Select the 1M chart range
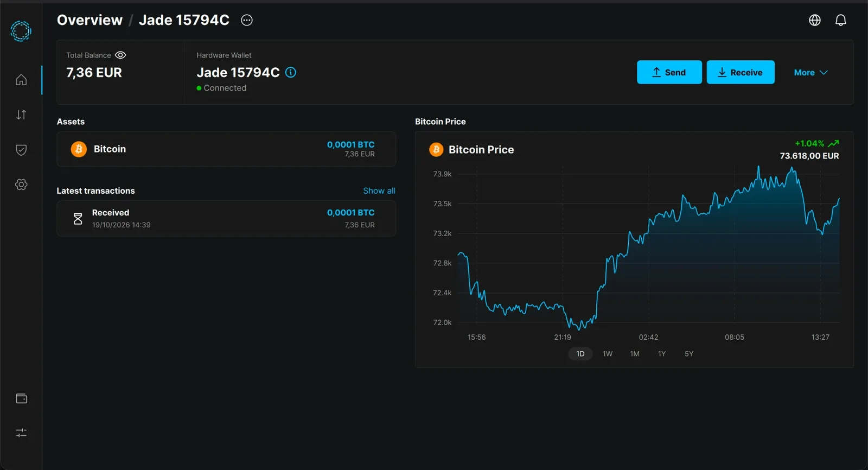The height and width of the screenshot is (470, 868). [635, 354]
